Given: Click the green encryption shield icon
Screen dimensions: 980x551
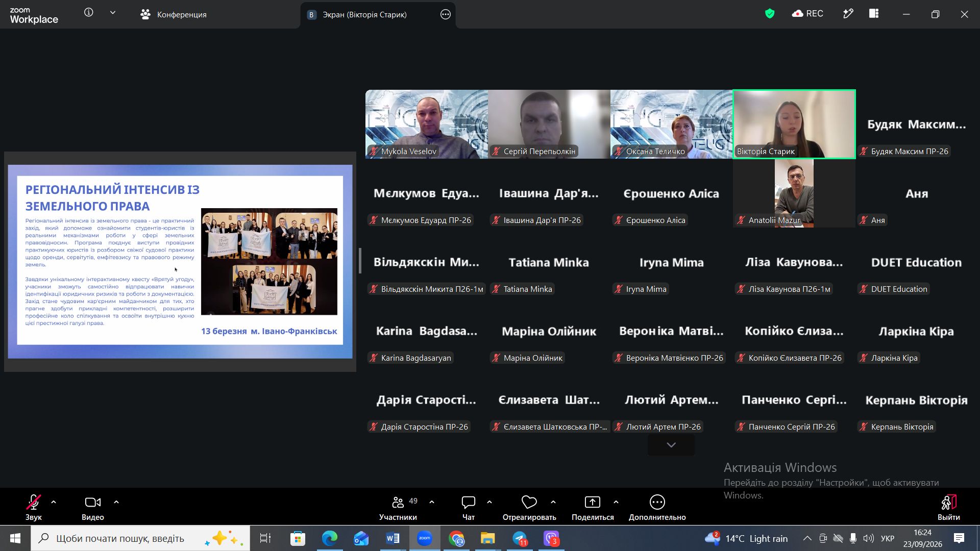Looking at the screenshot, I should tap(770, 14).
